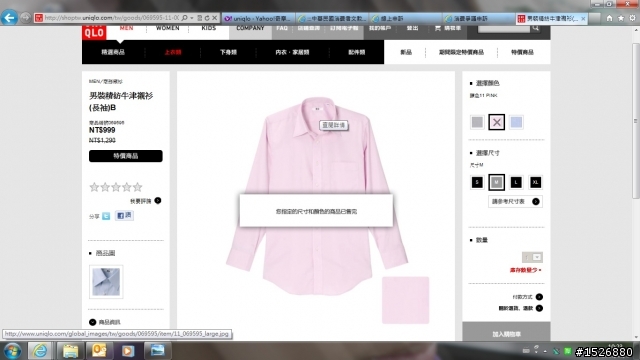This screenshot has height=360, width=640.
Task: Open 我的帳戶 account link
Action: pyautogui.click(x=380, y=28)
